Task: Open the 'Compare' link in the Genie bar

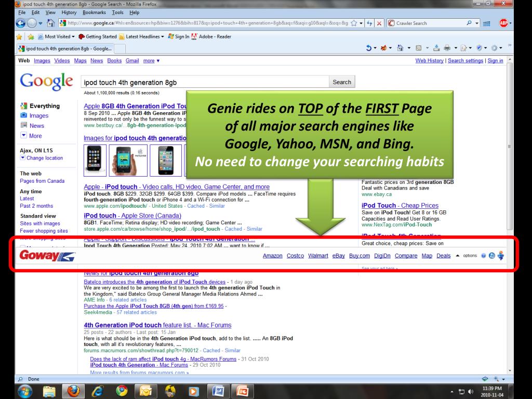Action: 406,256
